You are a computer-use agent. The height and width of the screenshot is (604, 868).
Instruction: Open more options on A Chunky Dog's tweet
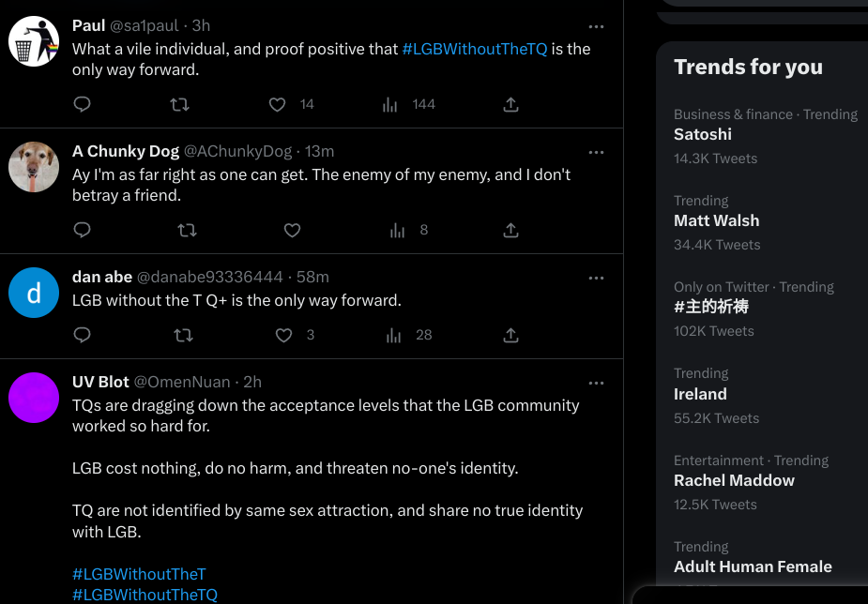point(596,152)
